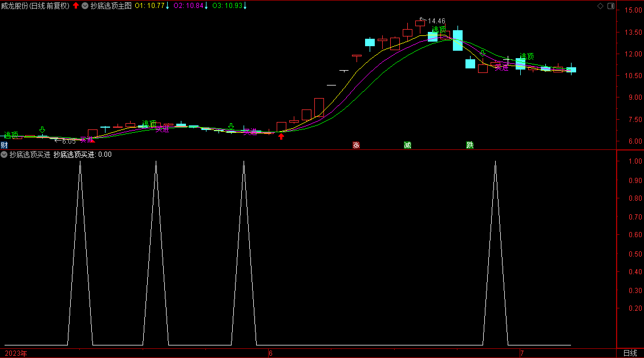This screenshot has width=644, height=358.
Task: Click the green down arrow after the big drop
Action: coord(483,53)
